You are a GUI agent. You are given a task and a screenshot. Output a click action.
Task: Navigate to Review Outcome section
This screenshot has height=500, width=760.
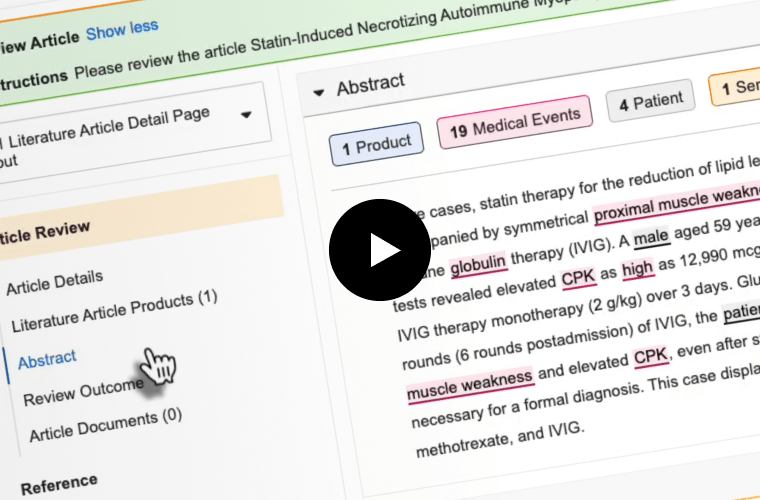83,391
